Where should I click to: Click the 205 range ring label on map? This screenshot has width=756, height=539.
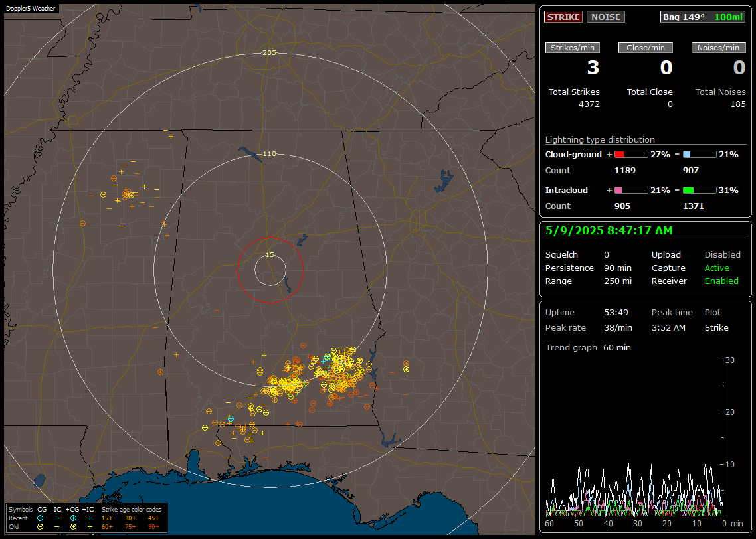[270, 53]
